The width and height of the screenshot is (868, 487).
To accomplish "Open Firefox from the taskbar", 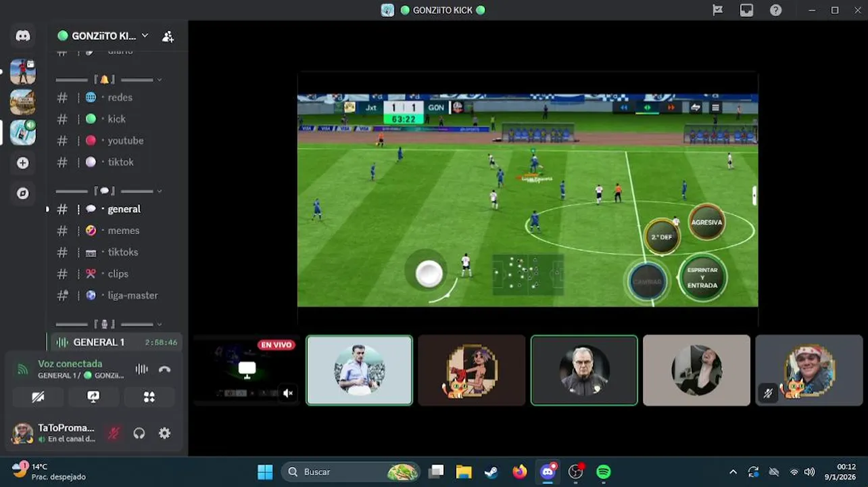I will click(519, 471).
